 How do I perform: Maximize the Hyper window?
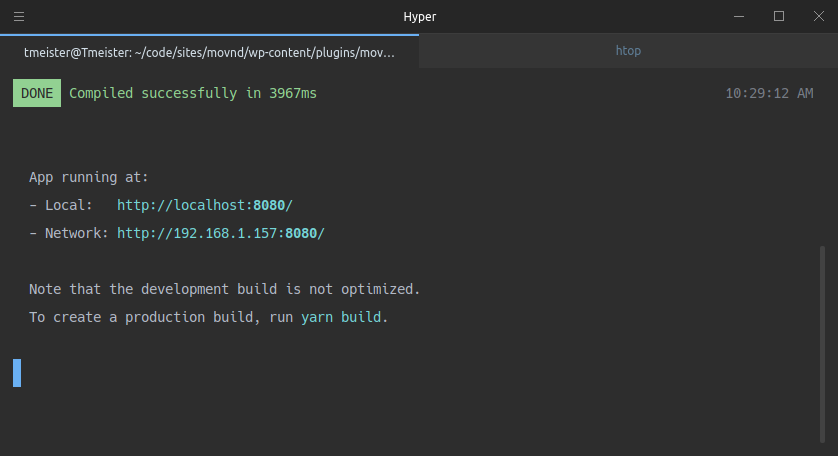click(x=779, y=17)
